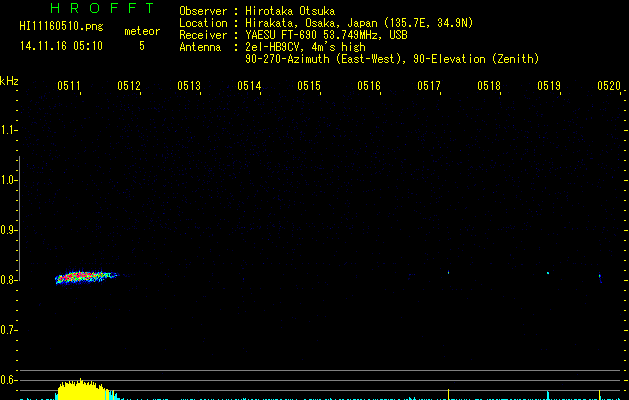Screen dimensions: 629x400
Task: Click the 0.8 kHz frequency label
Action: click(x=8, y=280)
